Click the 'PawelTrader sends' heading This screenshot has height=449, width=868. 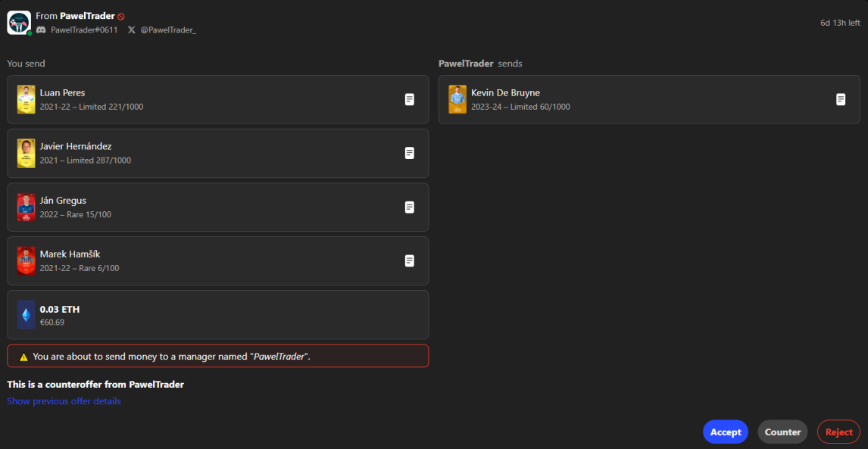(x=480, y=64)
